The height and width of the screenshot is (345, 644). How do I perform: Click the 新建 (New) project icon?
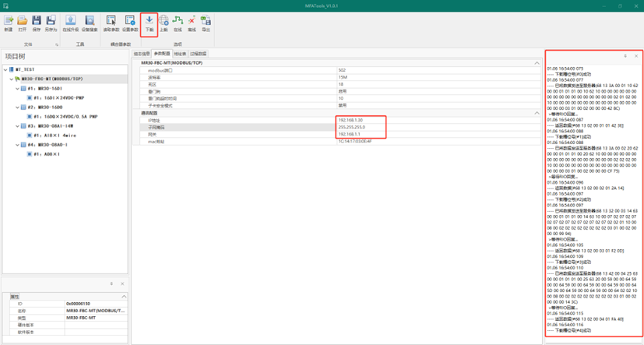(9, 21)
